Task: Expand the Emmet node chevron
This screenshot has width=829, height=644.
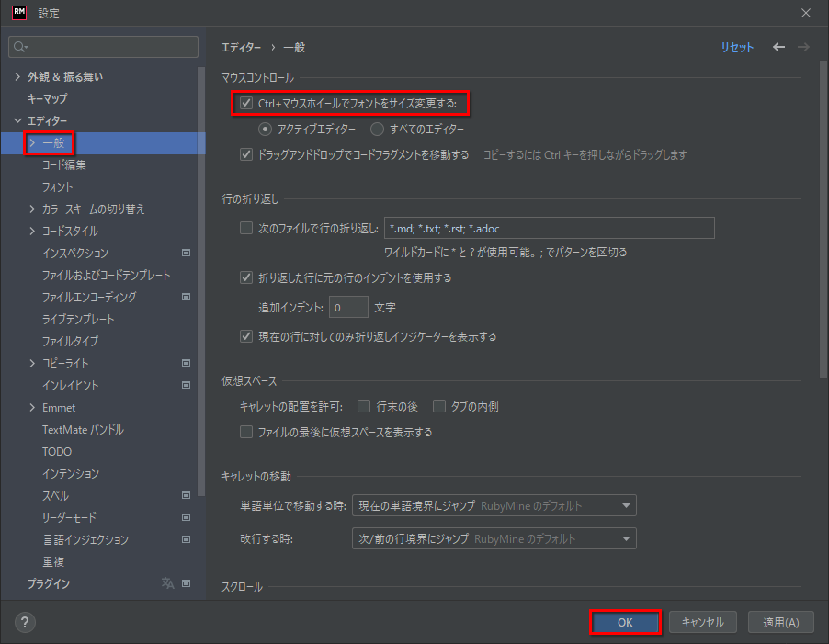Action: (x=32, y=407)
